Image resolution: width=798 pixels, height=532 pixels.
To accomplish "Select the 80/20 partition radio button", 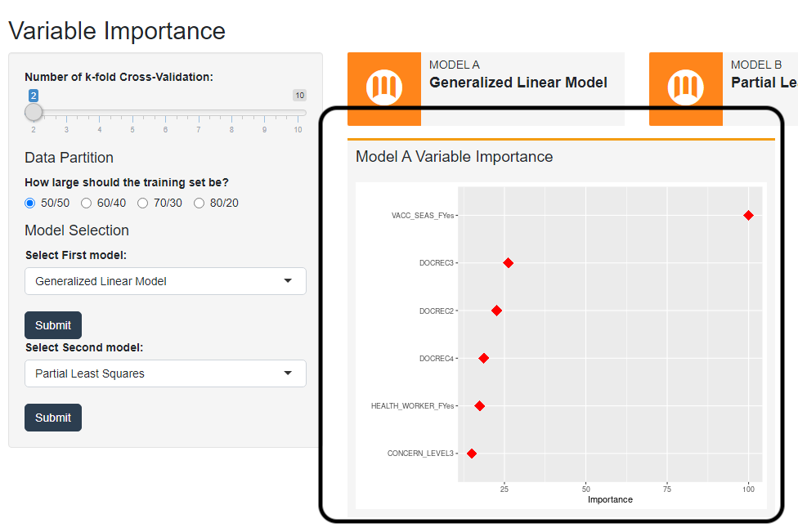I will 199,203.
